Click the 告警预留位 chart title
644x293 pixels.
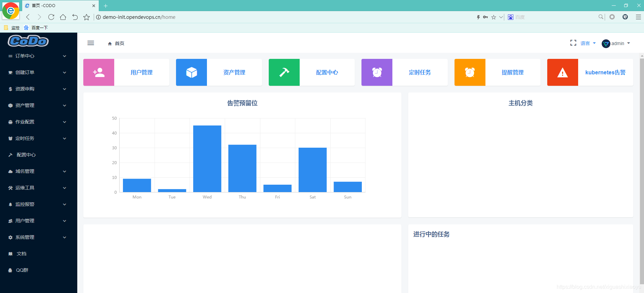pyautogui.click(x=242, y=103)
